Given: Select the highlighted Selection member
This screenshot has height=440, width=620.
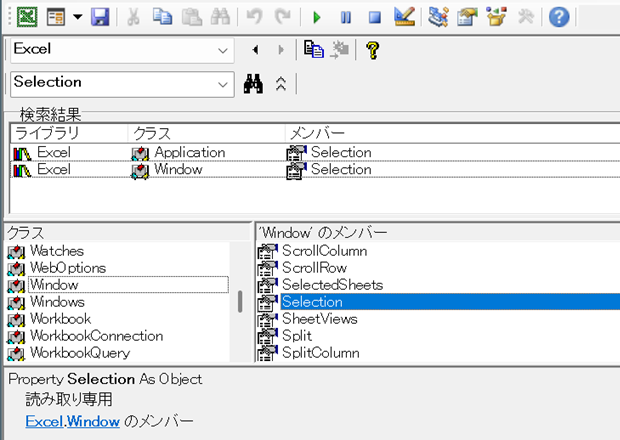Looking at the screenshot, I should click(x=450, y=302).
